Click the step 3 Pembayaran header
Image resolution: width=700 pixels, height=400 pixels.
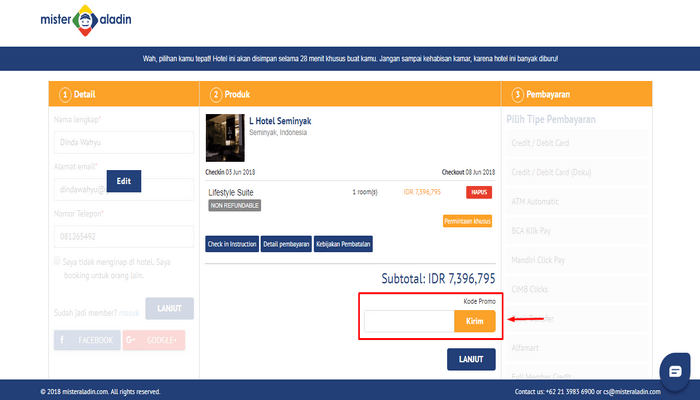coord(545,95)
